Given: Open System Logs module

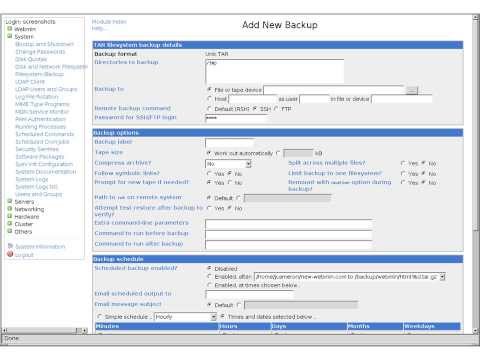Looking at the screenshot, I should (x=32, y=179).
